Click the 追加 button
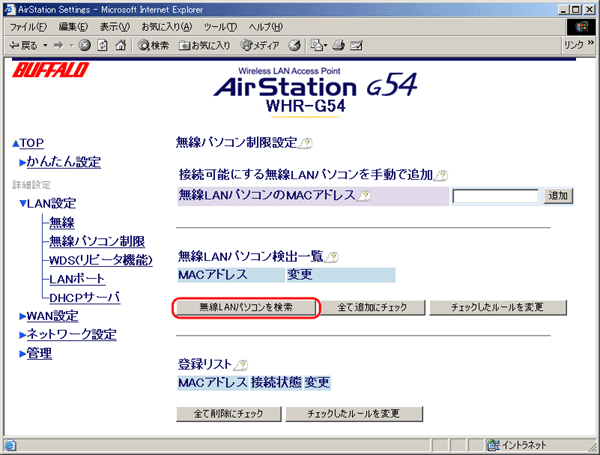Image resolution: width=600 pixels, height=455 pixels. pos(558,196)
